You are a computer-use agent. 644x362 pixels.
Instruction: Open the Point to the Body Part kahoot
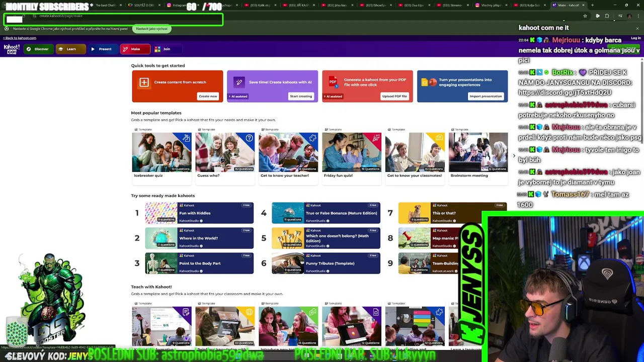[x=199, y=263]
